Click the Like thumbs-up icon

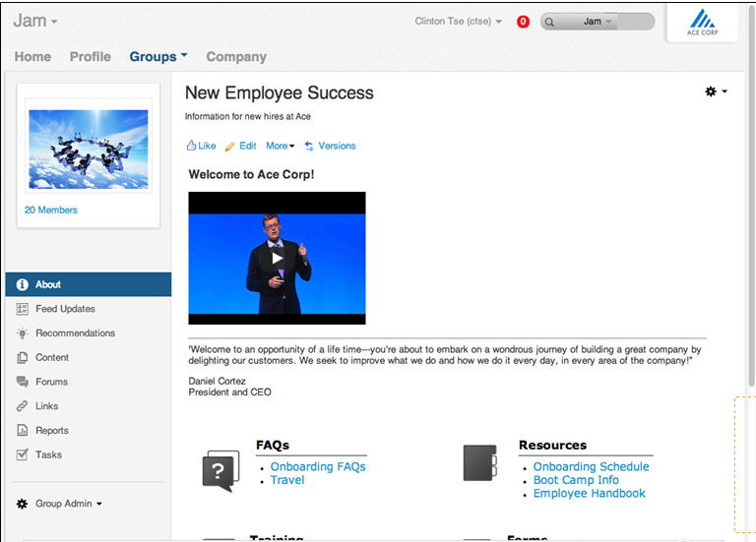click(191, 146)
